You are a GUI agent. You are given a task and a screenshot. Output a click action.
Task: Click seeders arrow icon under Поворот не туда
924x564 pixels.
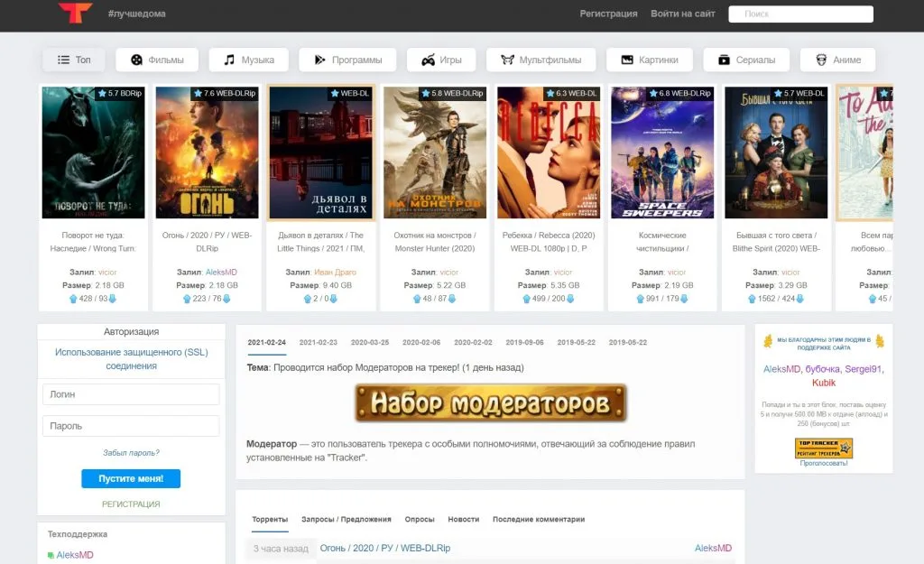73,299
